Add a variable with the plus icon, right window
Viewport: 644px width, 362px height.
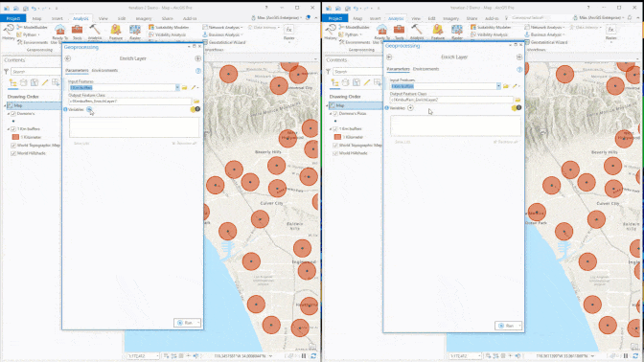[x=410, y=108]
